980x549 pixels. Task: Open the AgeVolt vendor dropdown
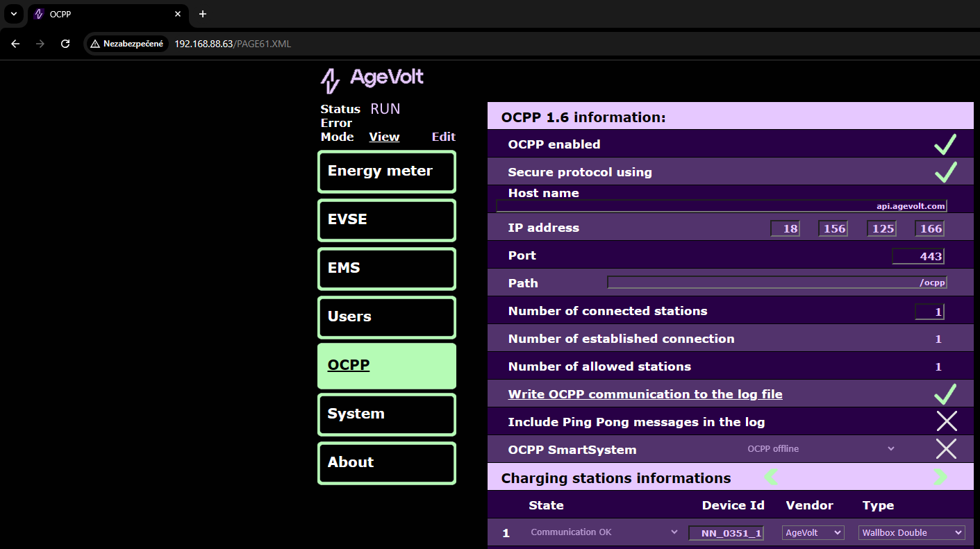click(x=813, y=532)
